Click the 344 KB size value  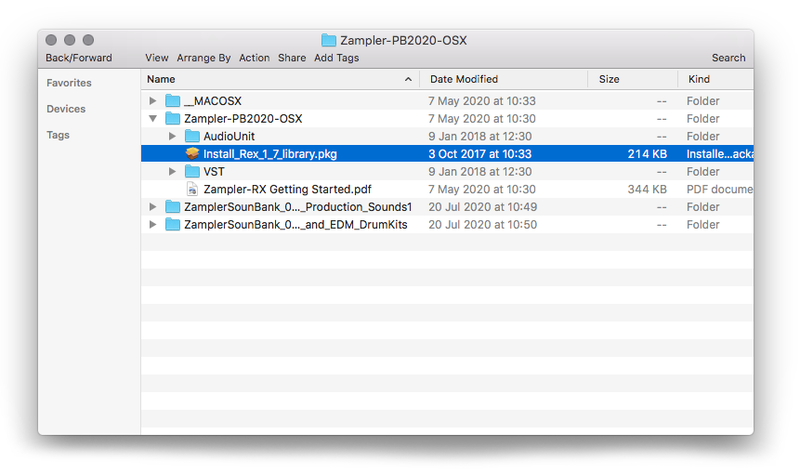pos(647,189)
